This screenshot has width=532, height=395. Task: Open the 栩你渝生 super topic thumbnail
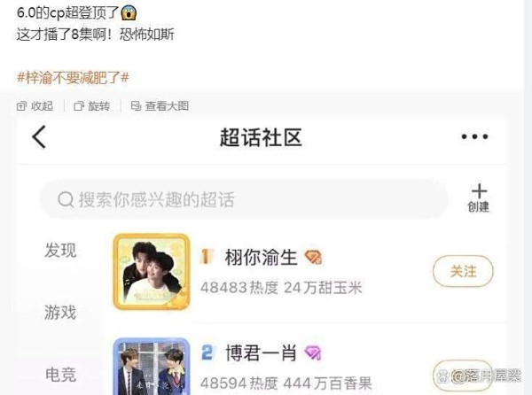click(x=152, y=272)
